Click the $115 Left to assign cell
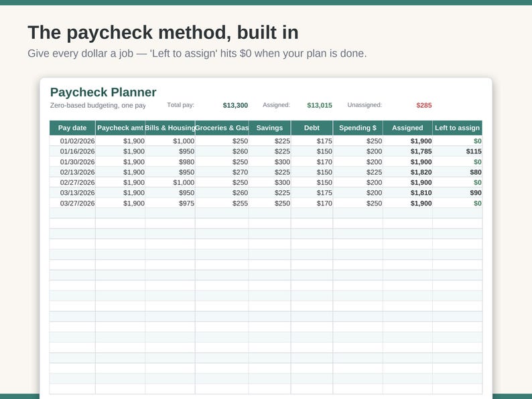This screenshot has width=532, height=399. [x=458, y=151]
